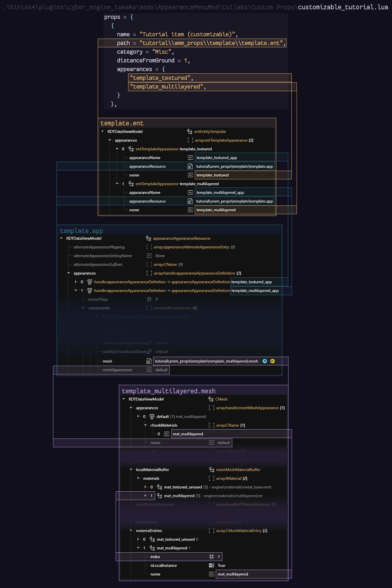
Task: Click the template_multilayered.mesh path field
Action: coord(206,361)
